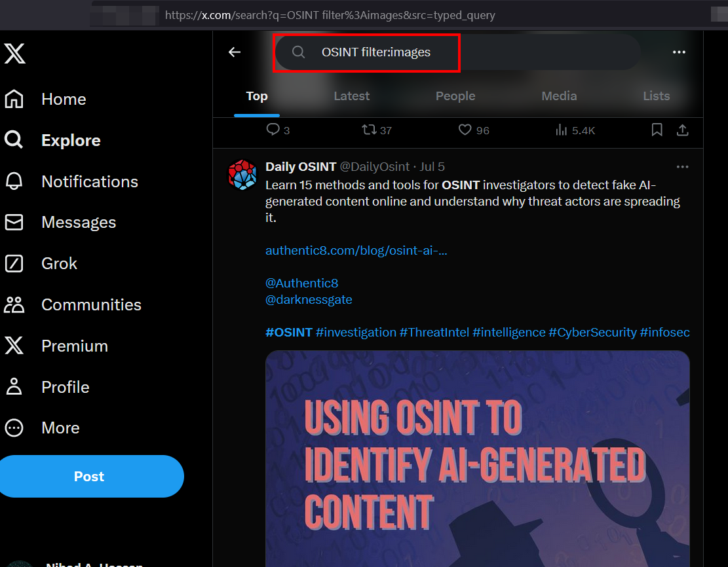Open Profile from the sidebar
Viewport: 728px width, 567px height.
click(x=47, y=387)
